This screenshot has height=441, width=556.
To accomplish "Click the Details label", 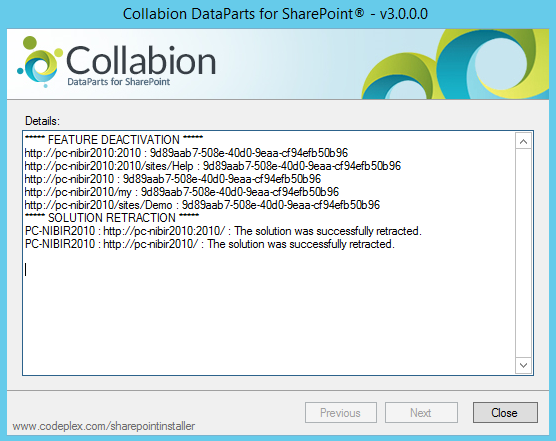I will pos(42,121).
